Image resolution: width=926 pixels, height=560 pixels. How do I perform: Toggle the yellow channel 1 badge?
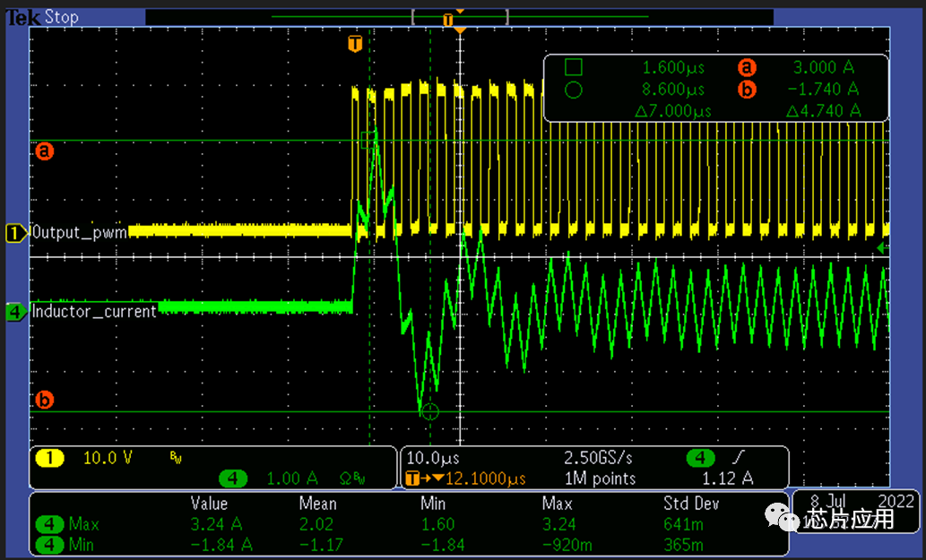(50, 458)
